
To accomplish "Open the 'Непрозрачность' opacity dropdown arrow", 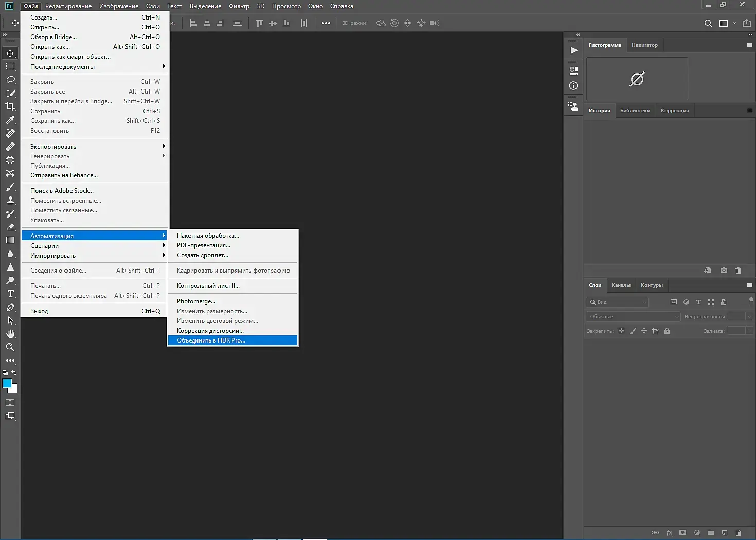I will [x=749, y=317].
